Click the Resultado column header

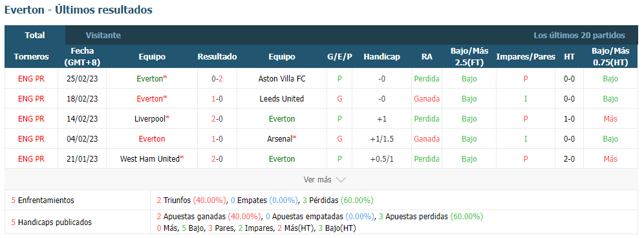click(217, 57)
